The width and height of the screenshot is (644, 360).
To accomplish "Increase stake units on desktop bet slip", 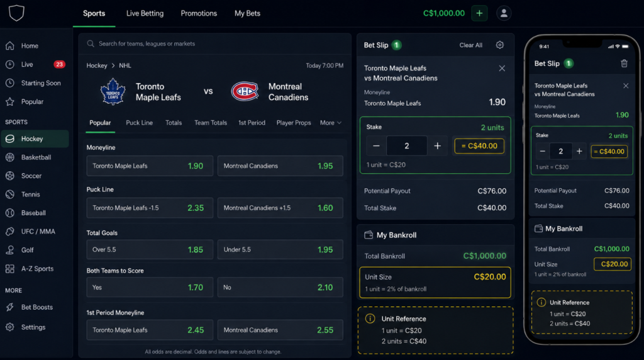I will [x=438, y=146].
